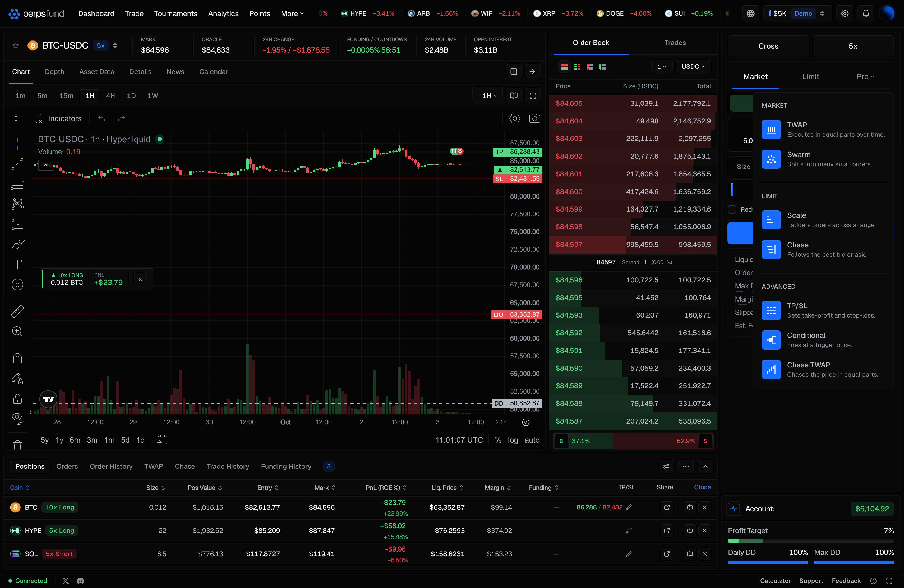
Task: Toggle percent scale on chart
Action: [x=497, y=440]
